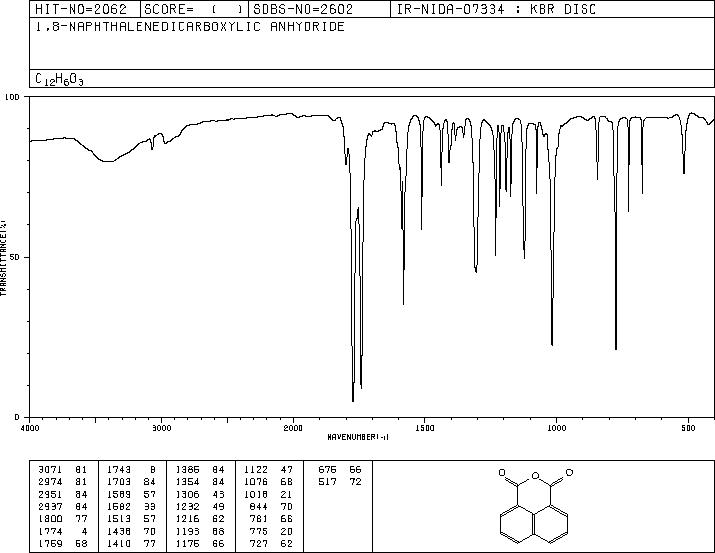Click the 50 label on transmittance axis

point(16,257)
